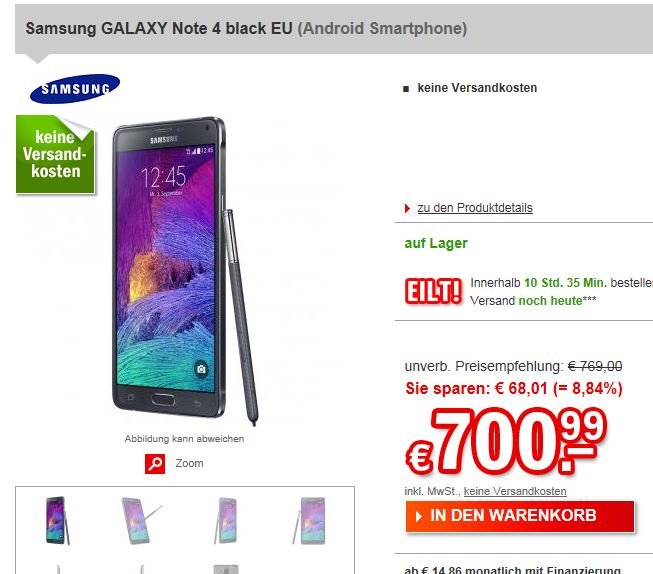
Task: Select the first front-view phone thumbnail
Action: click(x=57, y=520)
